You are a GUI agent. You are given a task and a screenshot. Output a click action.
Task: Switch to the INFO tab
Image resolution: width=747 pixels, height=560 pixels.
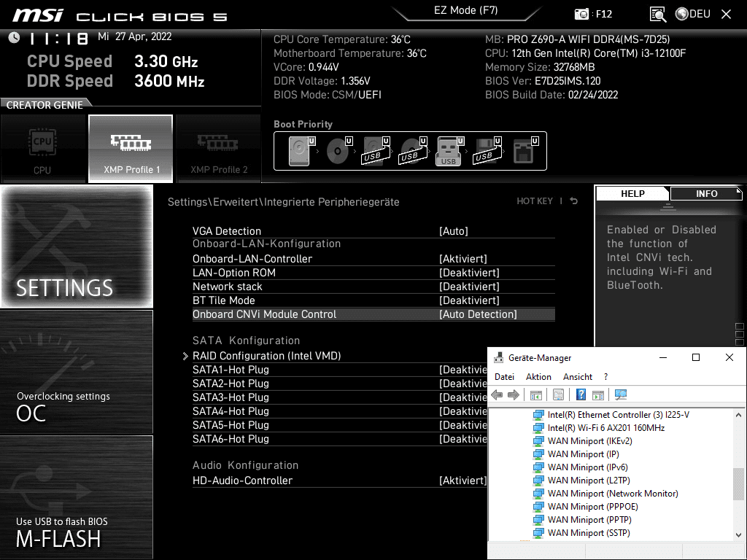pos(706,194)
